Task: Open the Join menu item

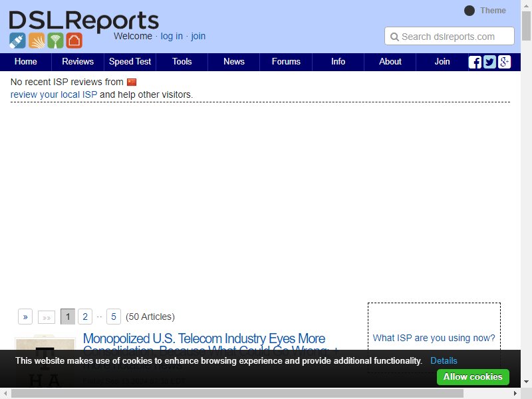Action: point(442,62)
